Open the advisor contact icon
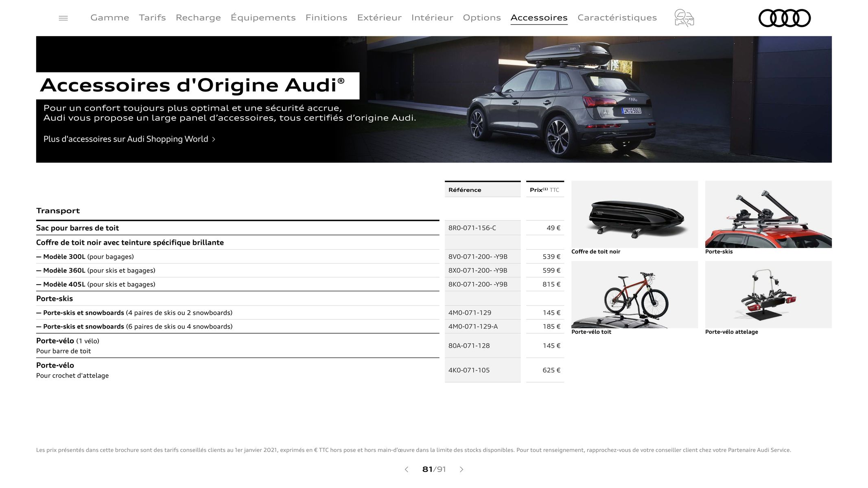868x488 pixels. [684, 18]
